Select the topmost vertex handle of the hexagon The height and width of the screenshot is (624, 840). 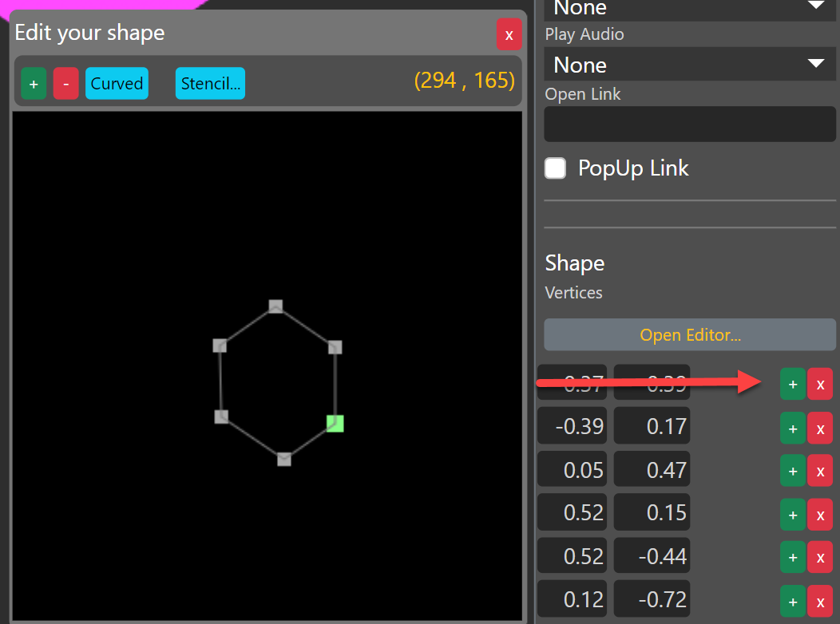click(275, 306)
